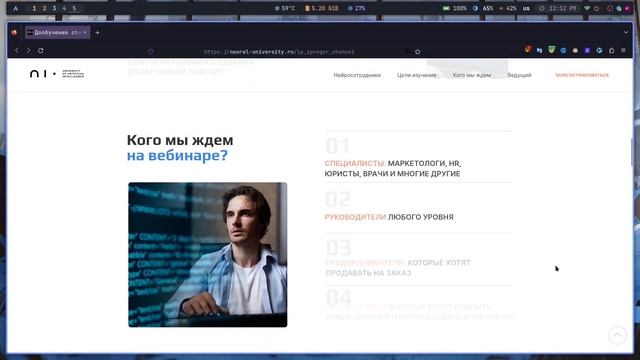Open the Firefox hamburger menu
The height and width of the screenshot is (360, 640).
(623, 50)
